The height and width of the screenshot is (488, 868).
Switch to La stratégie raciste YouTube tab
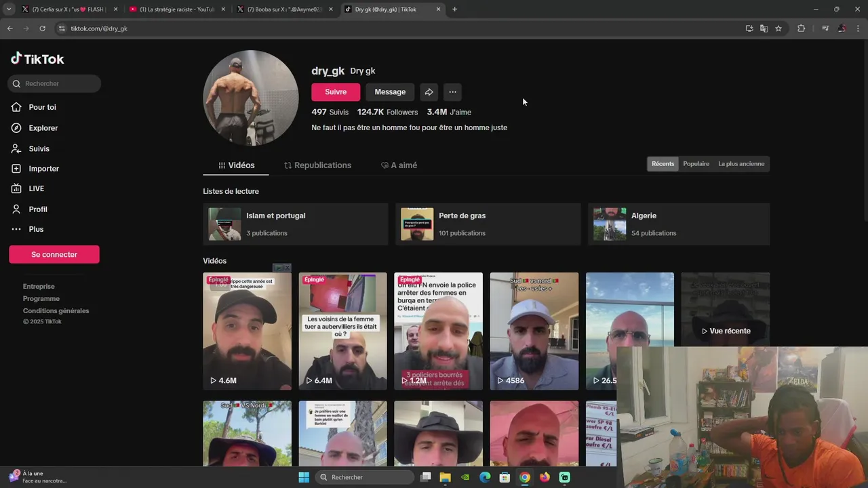[x=176, y=9]
